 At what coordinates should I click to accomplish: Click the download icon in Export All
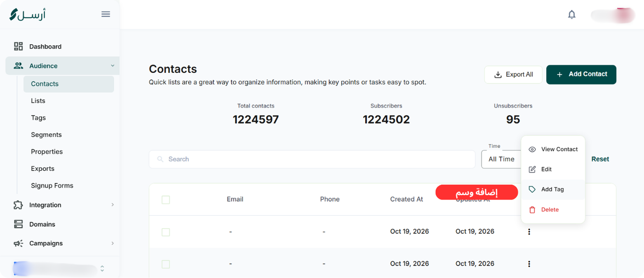click(498, 74)
